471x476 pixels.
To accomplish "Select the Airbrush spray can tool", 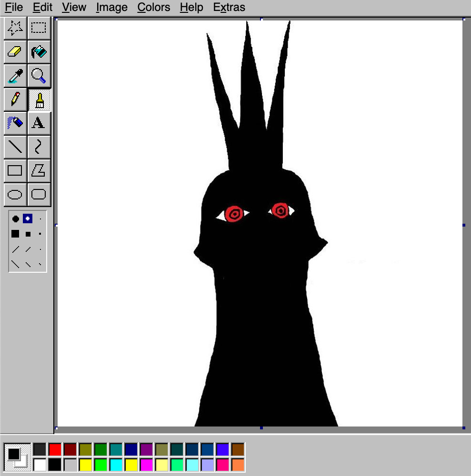I will point(15,123).
